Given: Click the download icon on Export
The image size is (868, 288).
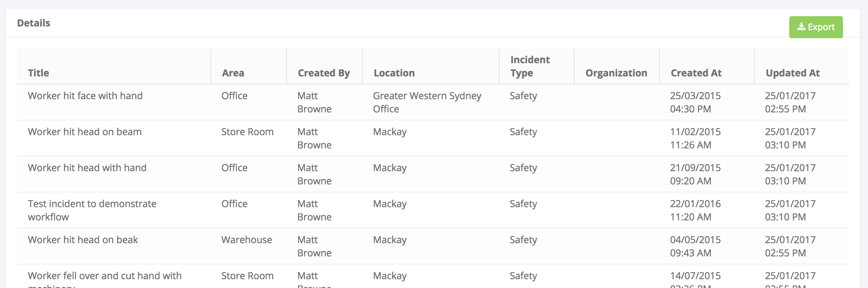Looking at the screenshot, I should 801,27.
